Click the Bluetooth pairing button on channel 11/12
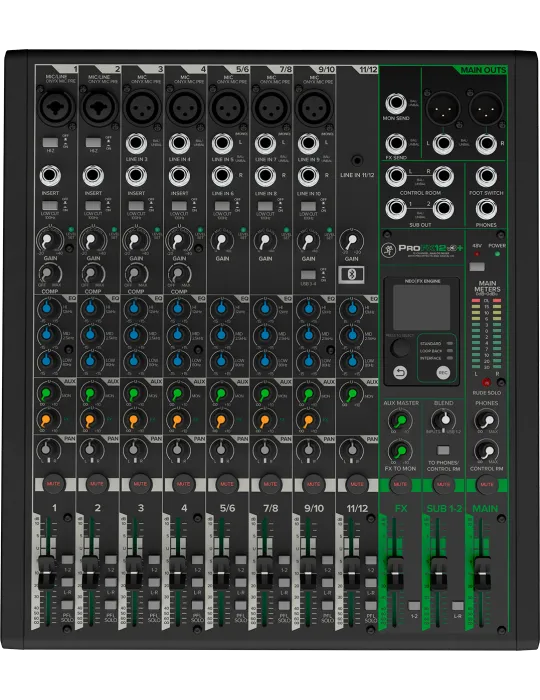 pos(352,274)
